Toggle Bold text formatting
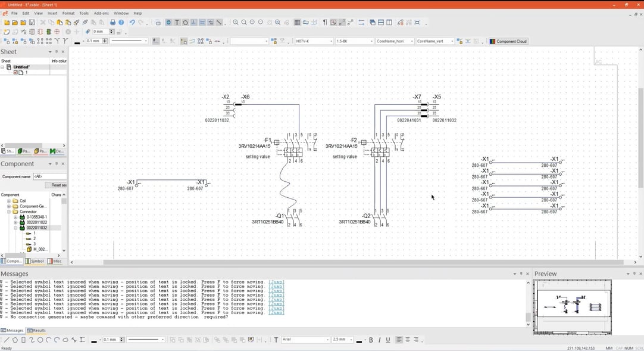The height and width of the screenshot is (351, 644). 371,340
